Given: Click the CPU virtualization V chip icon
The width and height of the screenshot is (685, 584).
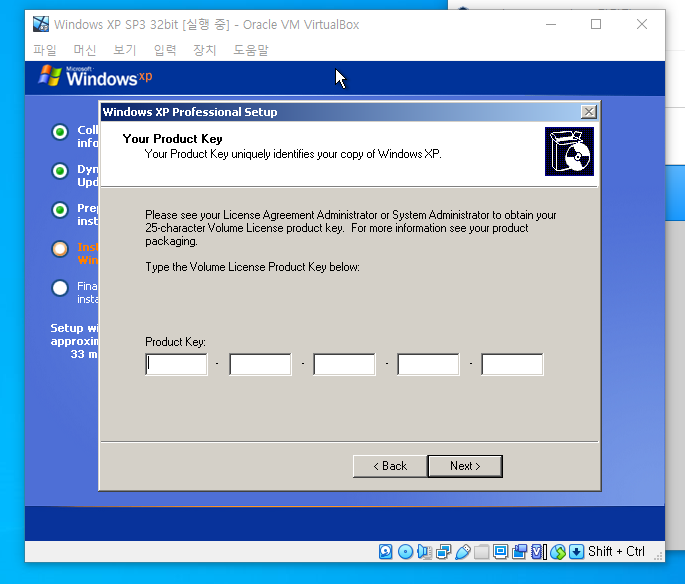Looking at the screenshot, I should click(539, 552).
